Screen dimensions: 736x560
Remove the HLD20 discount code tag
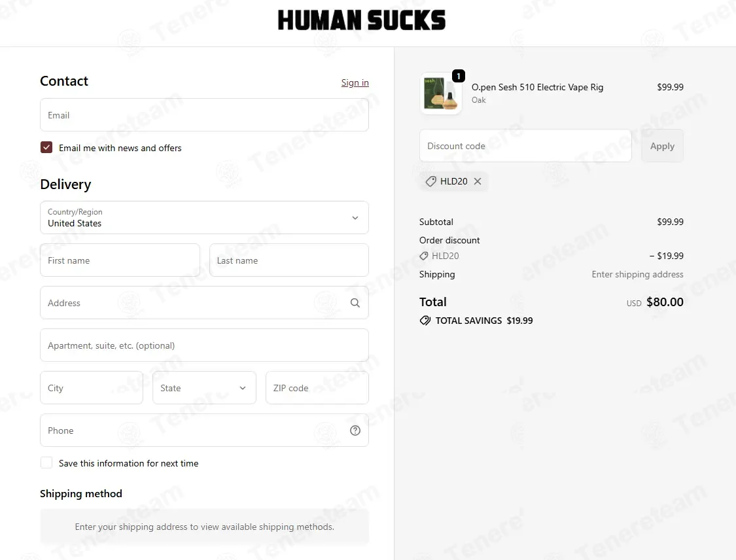pyautogui.click(x=478, y=181)
